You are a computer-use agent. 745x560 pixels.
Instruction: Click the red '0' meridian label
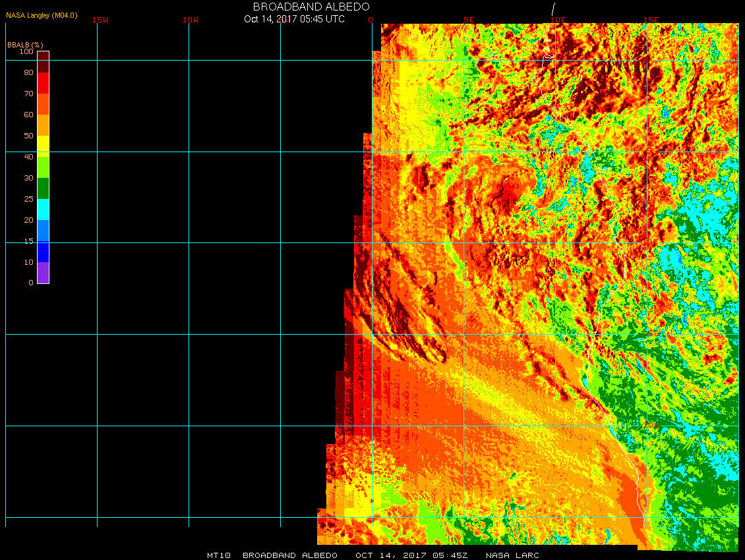click(x=371, y=20)
